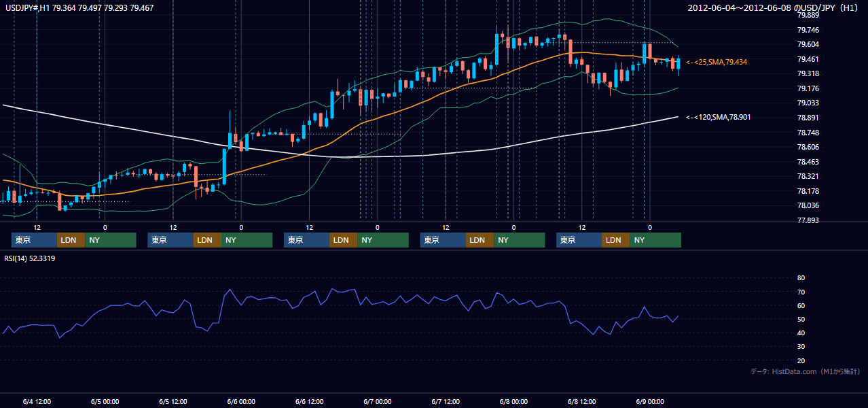This screenshot has width=868, height=408.
Task: Select the 東京 session block above 6/6 12:00
Action: (x=306, y=240)
